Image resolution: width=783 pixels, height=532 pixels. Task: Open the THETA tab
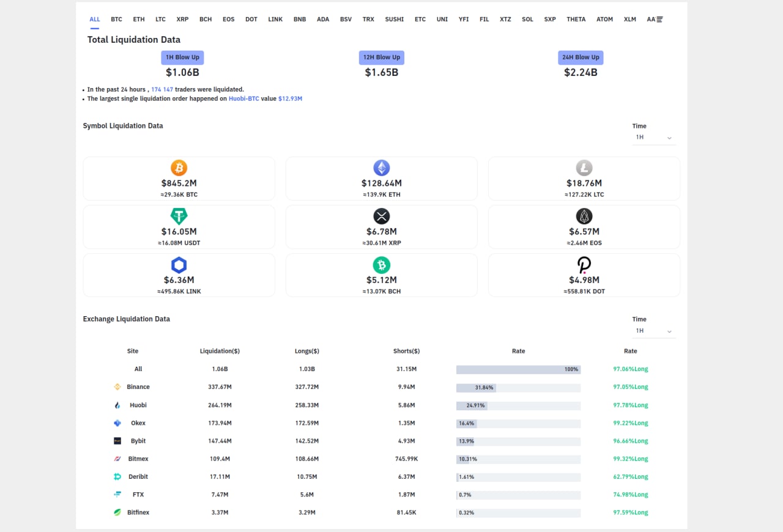(x=576, y=20)
